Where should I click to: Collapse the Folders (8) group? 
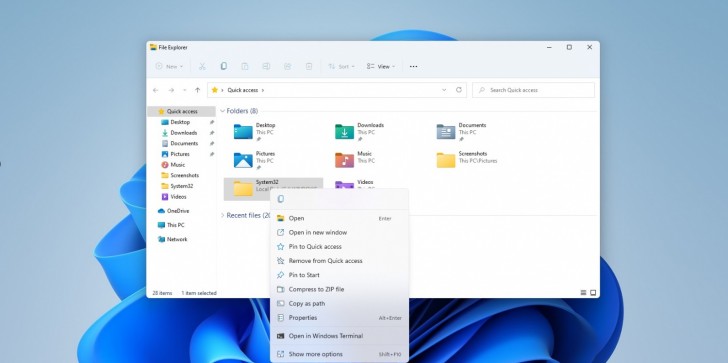click(x=222, y=111)
